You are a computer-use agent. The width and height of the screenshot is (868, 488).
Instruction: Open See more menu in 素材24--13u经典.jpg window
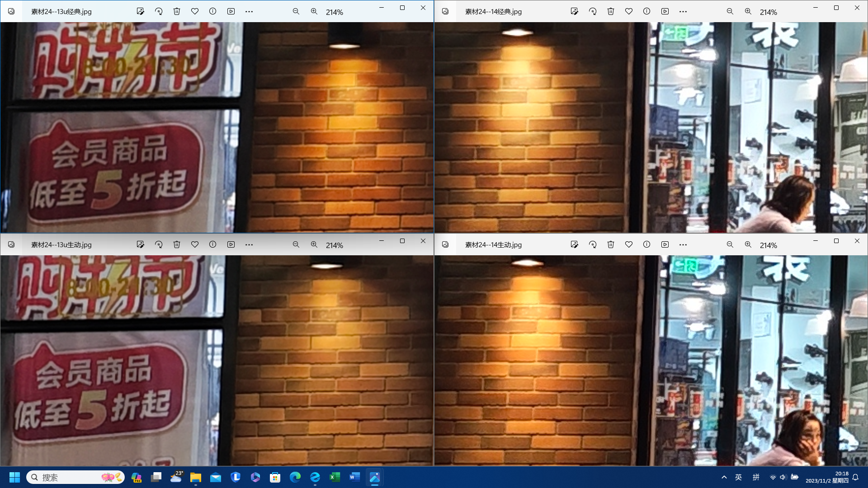pyautogui.click(x=249, y=11)
